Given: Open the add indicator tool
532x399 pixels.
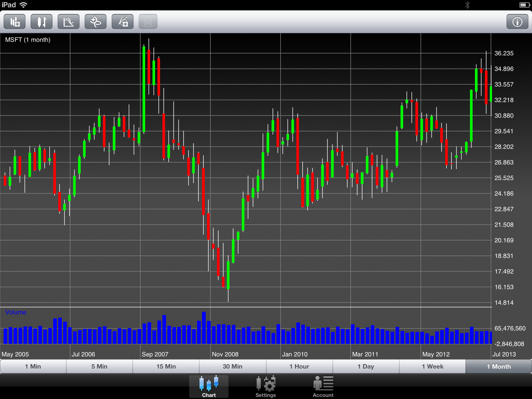Looking at the screenshot, I should pos(68,22).
